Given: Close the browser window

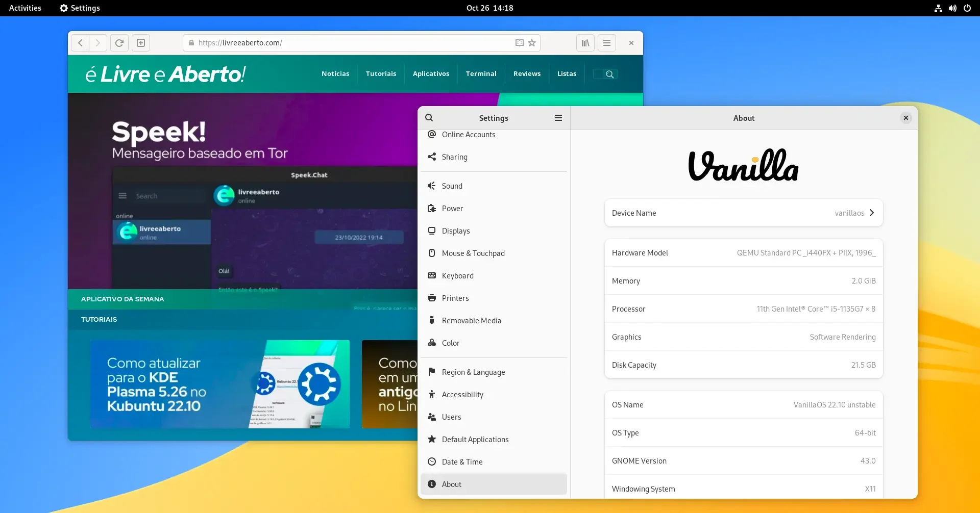Looking at the screenshot, I should [631, 43].
